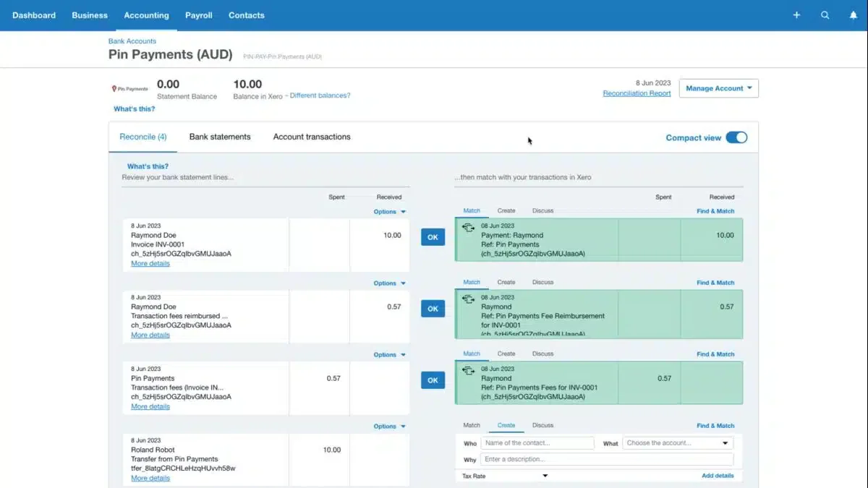The image size is (868, 488).
Task: Open the Accounting menu
Action: coord(146,15)
